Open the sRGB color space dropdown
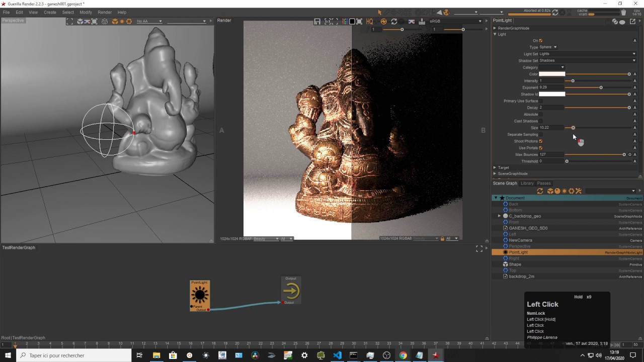644x362 pixels. [455, 21]
